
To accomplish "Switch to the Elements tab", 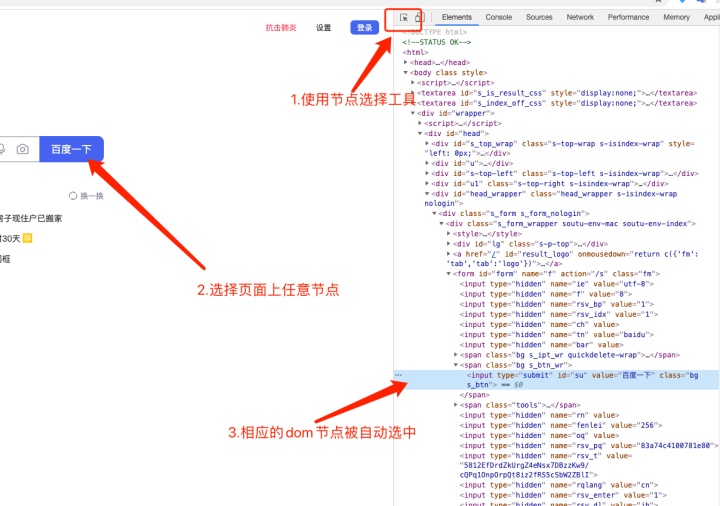I will [x=456, y=17].
